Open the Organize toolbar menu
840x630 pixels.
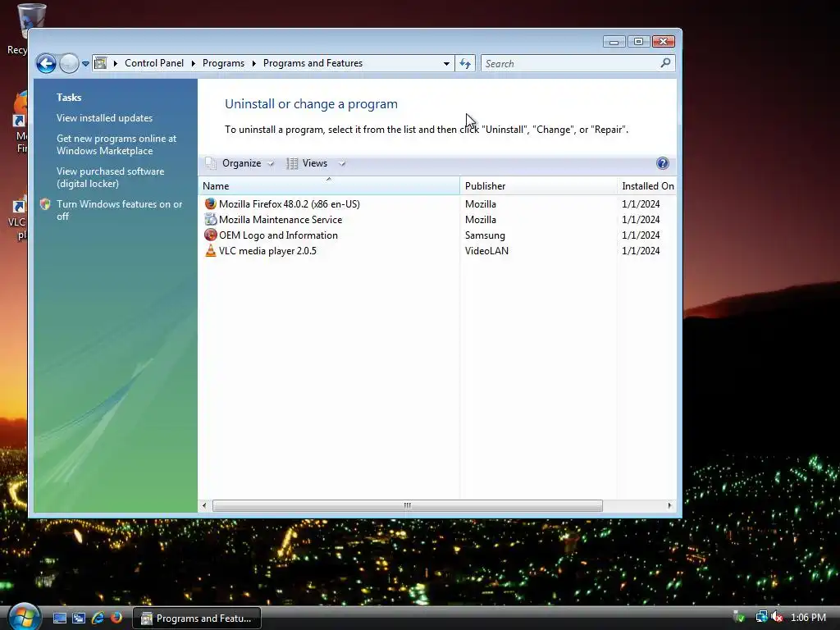pos(240,163)
